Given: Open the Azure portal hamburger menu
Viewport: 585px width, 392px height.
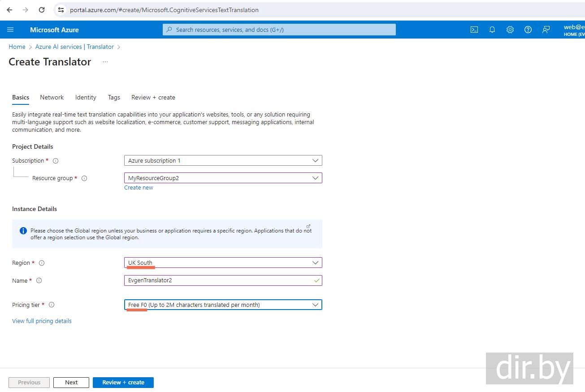Looking at the screenshot, I should point(10,30).
